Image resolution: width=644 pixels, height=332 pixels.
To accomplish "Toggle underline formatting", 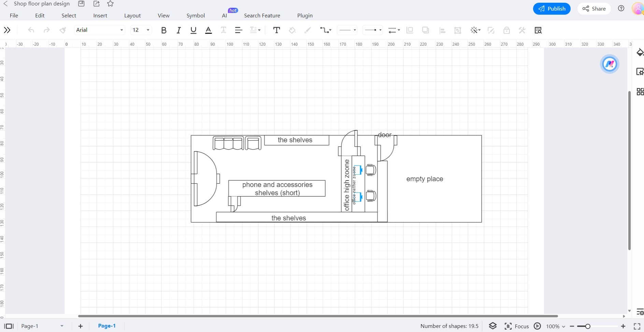I will [194, 30].
